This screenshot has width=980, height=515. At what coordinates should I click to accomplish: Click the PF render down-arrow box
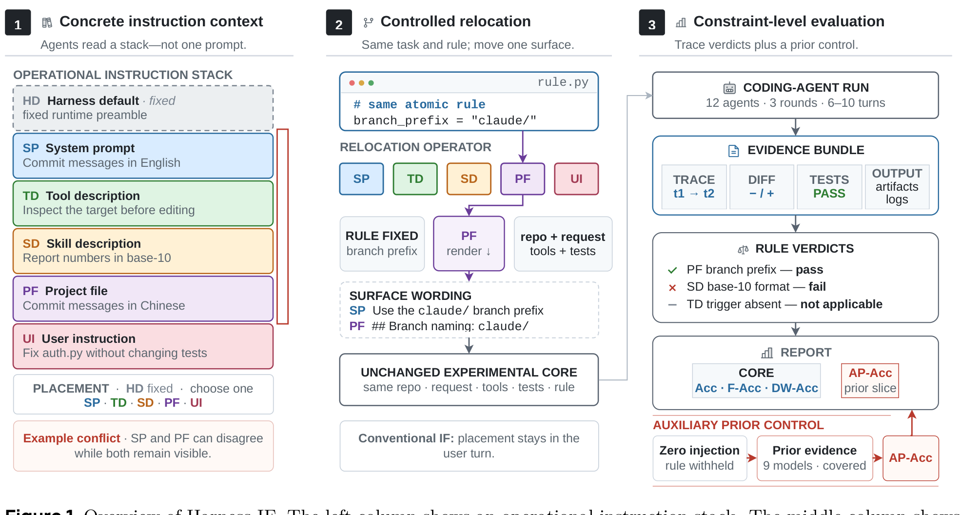click(469, 243)
